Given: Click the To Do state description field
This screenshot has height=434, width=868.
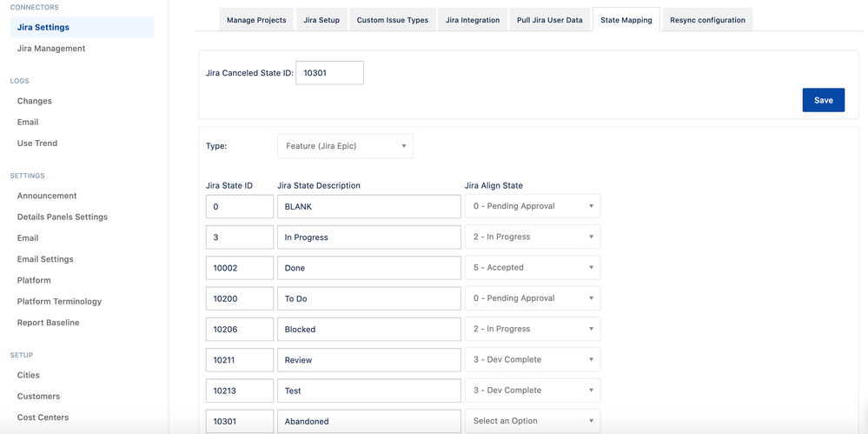Looking at the screenshot, I should coord(369,298).
